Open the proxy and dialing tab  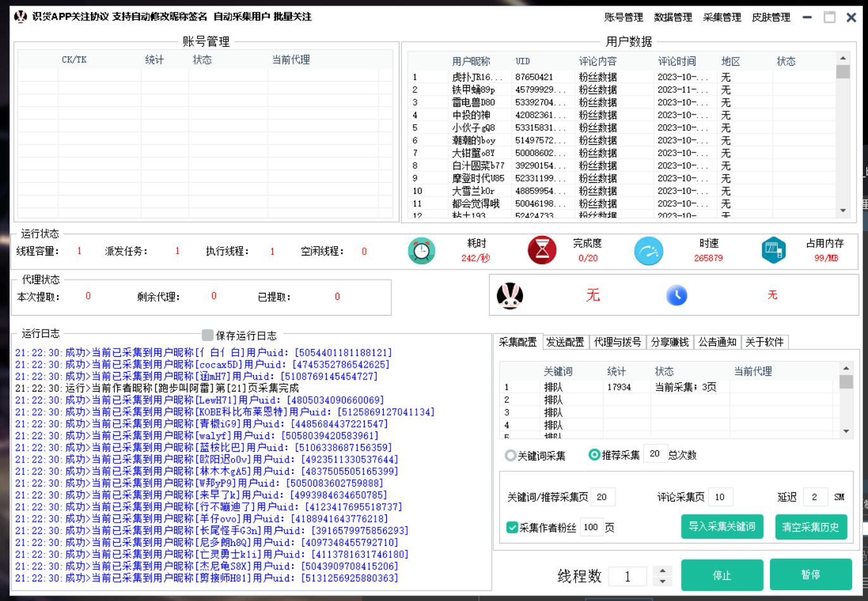619,342
